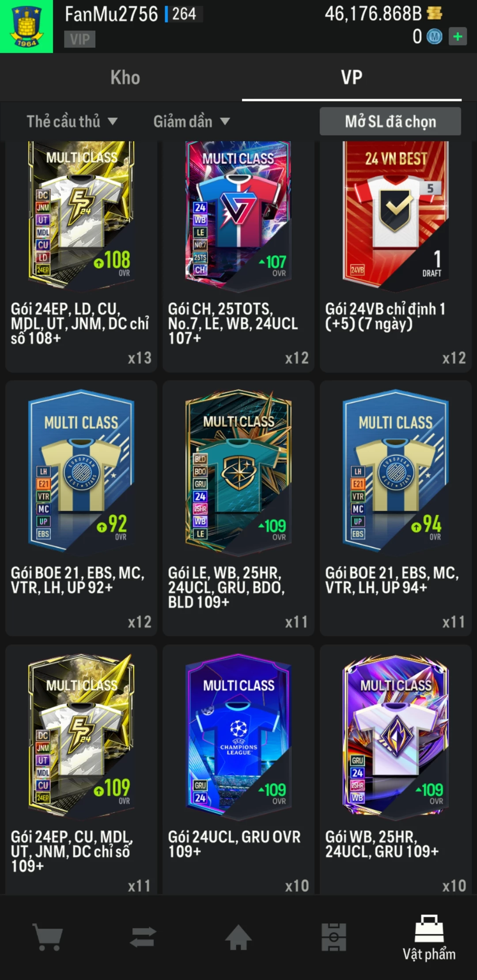Open the club crest profile badge
The image size is (477, 980).
point(26,26)
